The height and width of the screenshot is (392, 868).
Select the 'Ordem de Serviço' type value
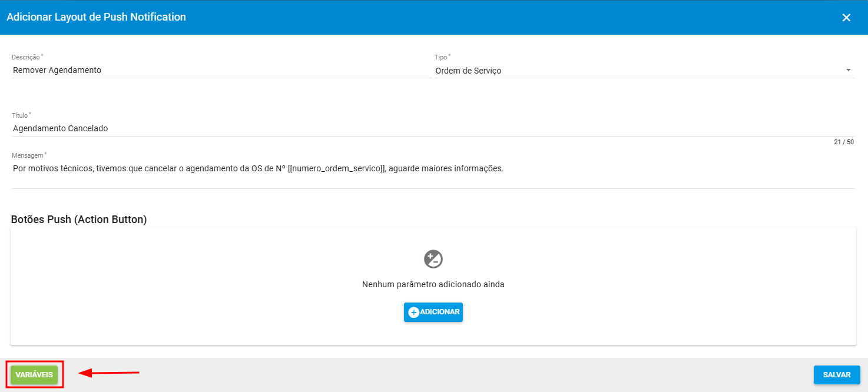[469, 71]
